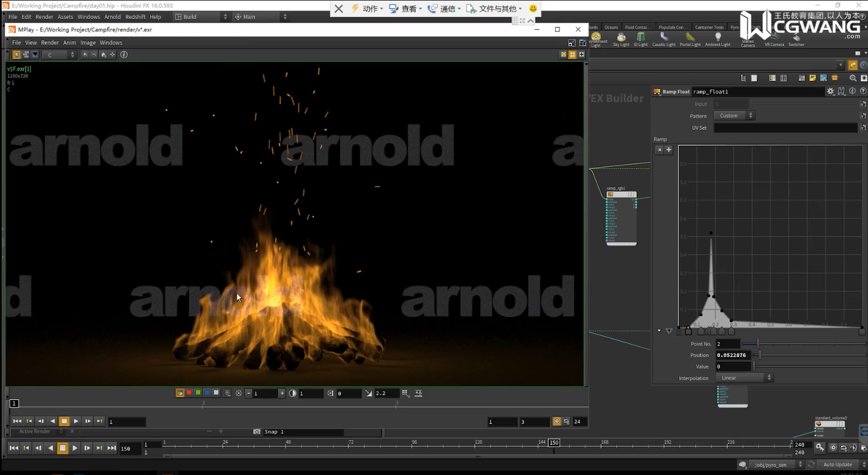The image size is (868, 475).
Task: Click frame 150 marker on timeline
Action: pyautogui.click(x=554, y=442)
